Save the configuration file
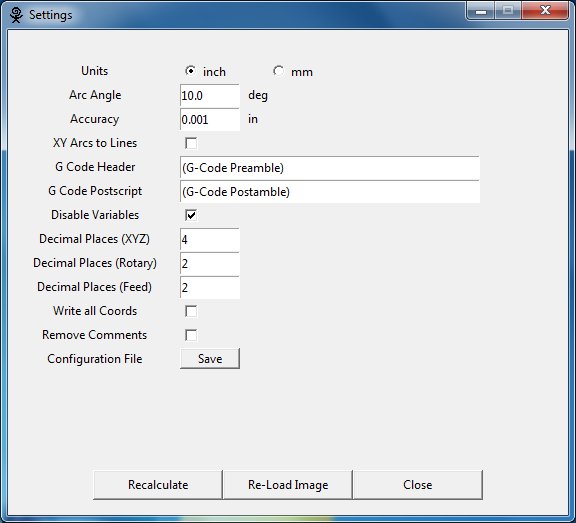Viewport: 576px width, 523px height. point(210,358)
